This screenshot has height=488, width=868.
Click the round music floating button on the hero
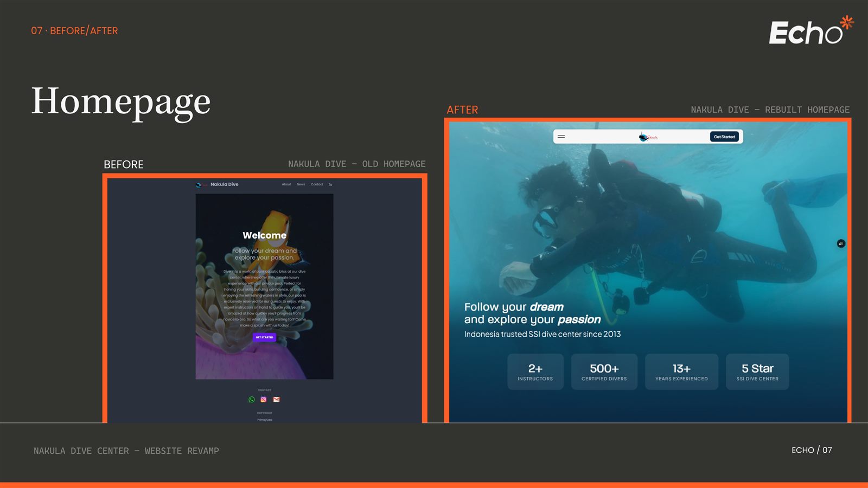pyautogui.click(x=841, y=243)
